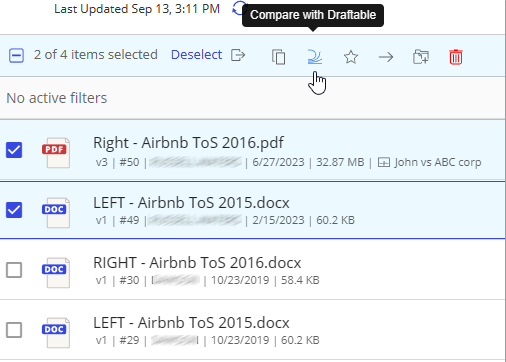This screenshot has width=506, height=362.
Task: Delete selected items with red trash icon
Action: coord(456,57)
